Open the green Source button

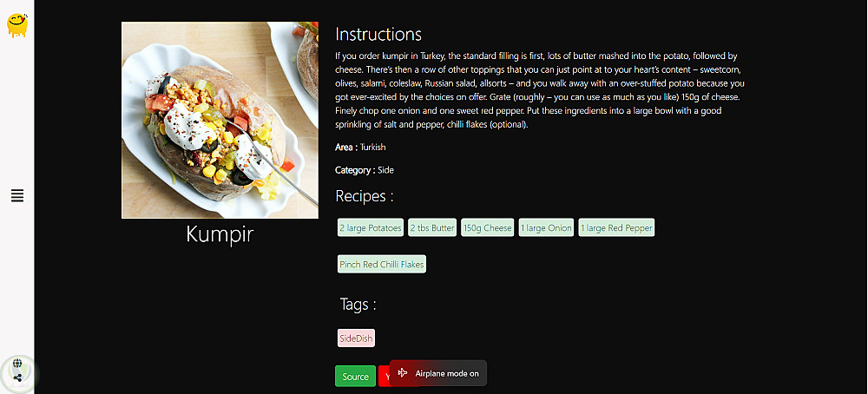[355, 377]
